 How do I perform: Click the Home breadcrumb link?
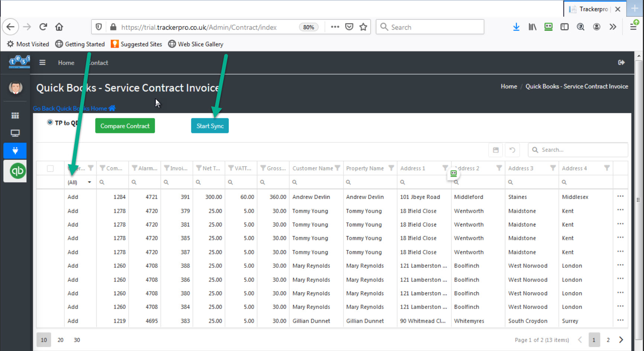tap(509, 86)
